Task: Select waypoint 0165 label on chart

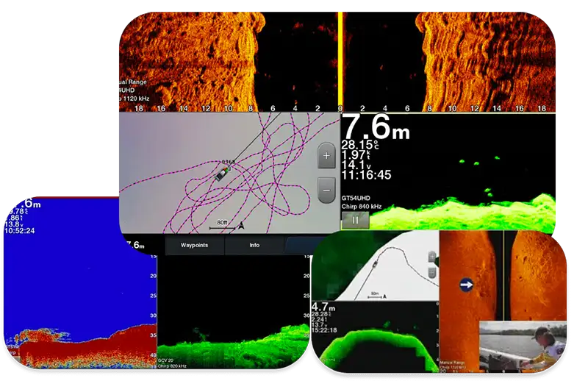Action: pos(229,162)
